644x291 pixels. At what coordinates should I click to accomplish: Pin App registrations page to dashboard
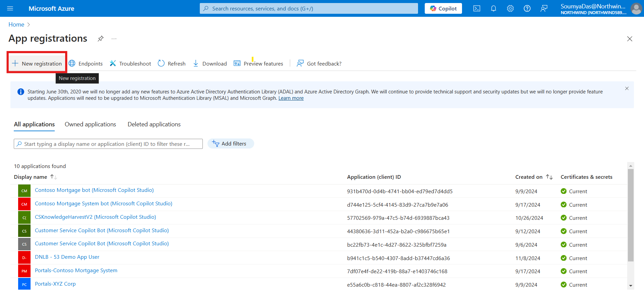point(100,39)
